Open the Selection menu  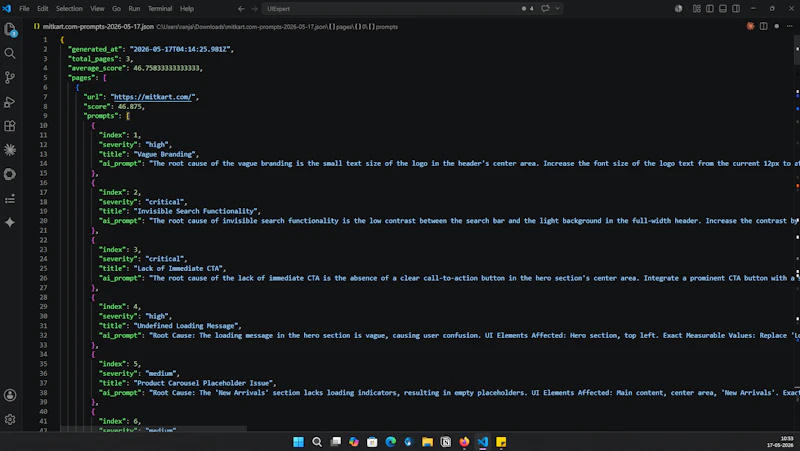pyautogui.click(x=69, y=9)
